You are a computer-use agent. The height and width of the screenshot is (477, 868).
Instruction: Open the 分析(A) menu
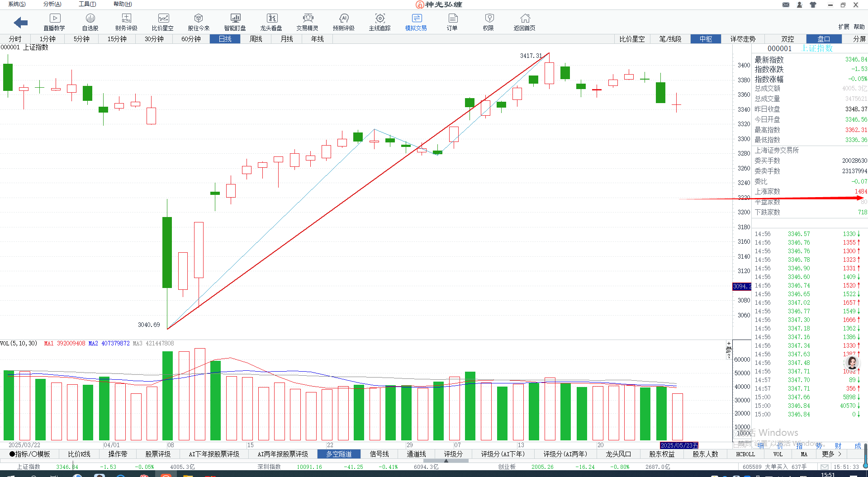pos(52,4)
